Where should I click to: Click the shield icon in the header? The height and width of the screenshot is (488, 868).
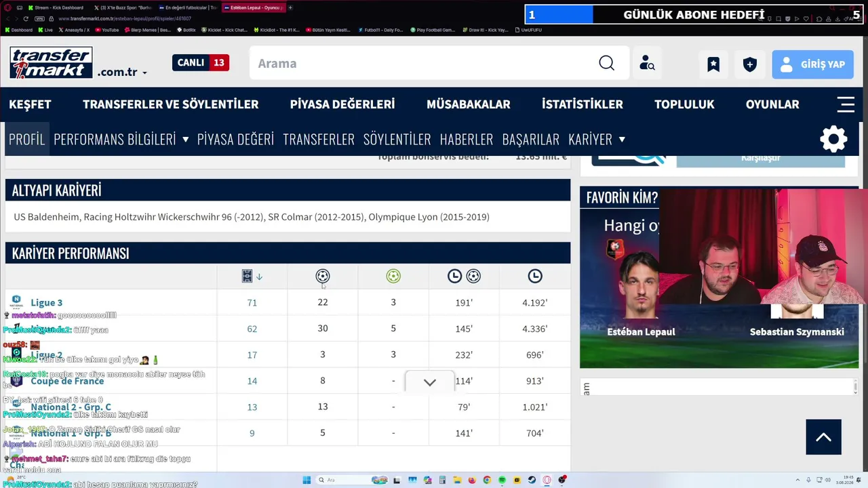coord(749,64)
